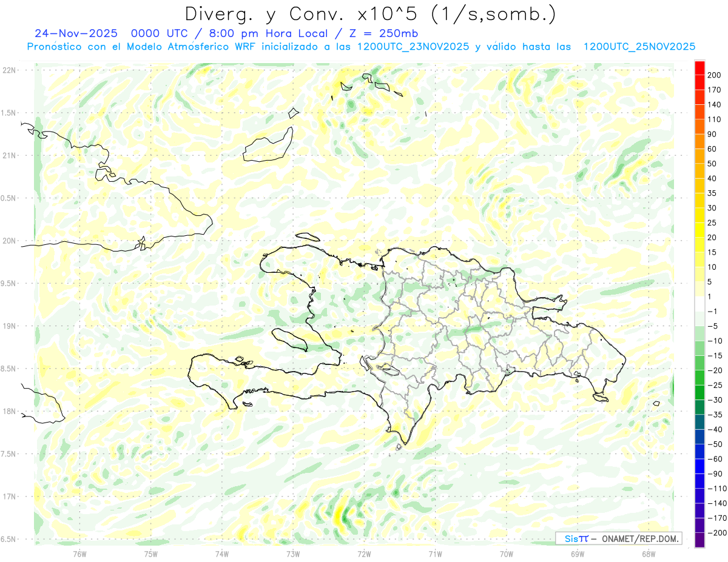
Task: Select the '9.5N' axis label
Action: [8, 283]
